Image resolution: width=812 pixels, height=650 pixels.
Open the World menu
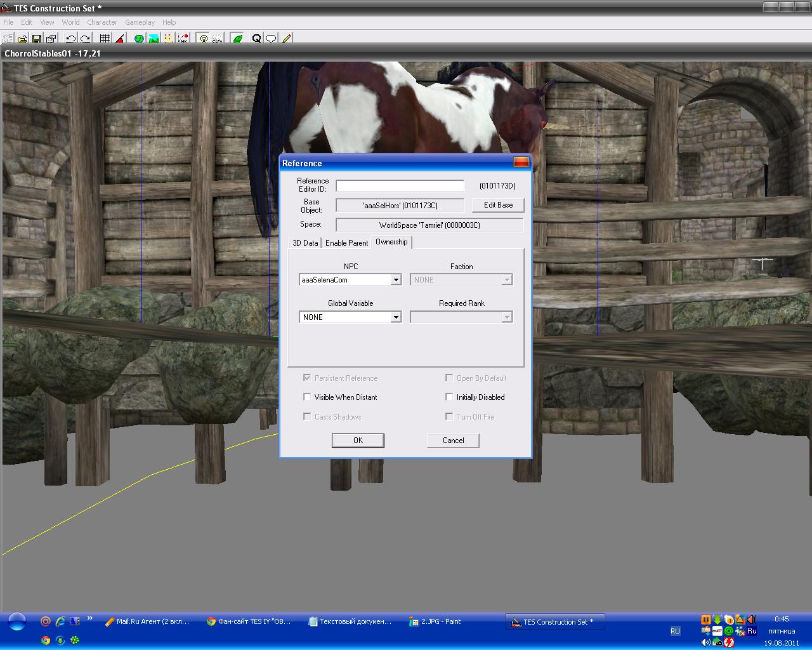70,22
